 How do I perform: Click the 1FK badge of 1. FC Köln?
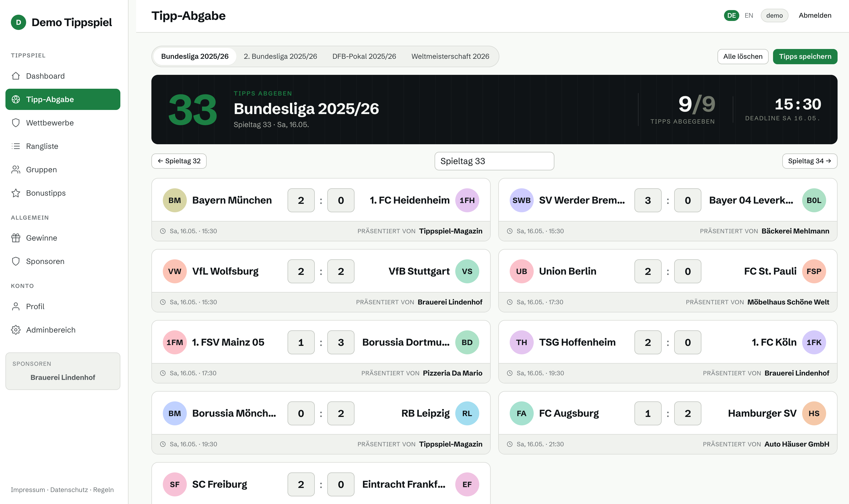click(x=814, y=342)
